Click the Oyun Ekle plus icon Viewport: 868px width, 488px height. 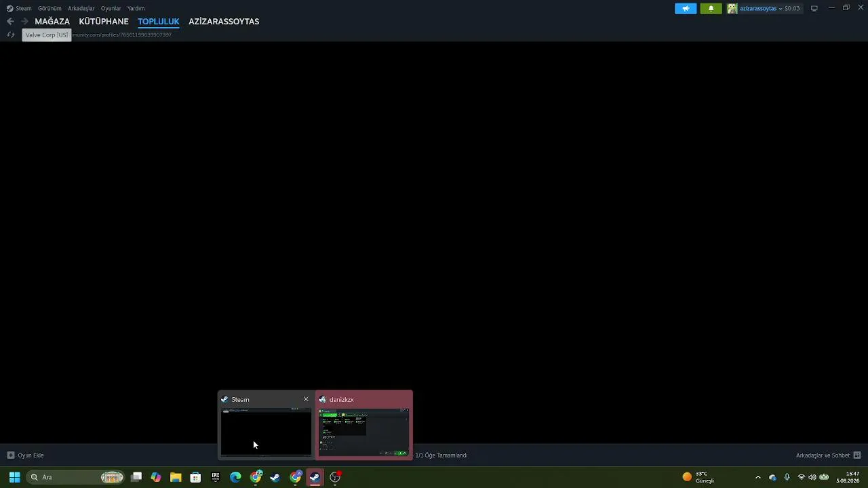coord(10,455)
